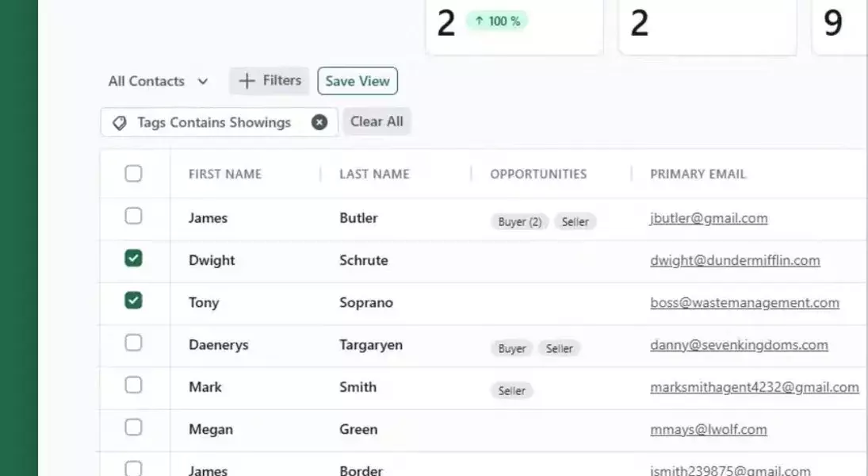Check the box for James Butler

[x=133, y=216]
